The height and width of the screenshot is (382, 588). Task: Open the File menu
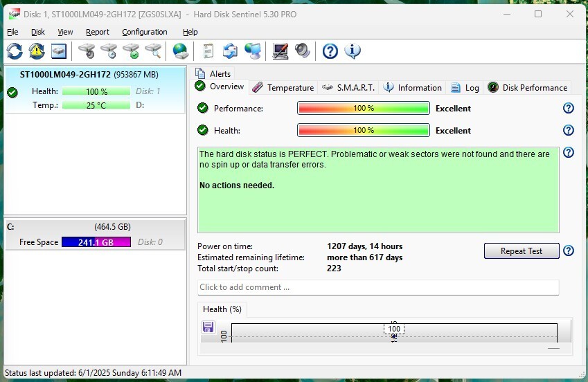[12, 32]
